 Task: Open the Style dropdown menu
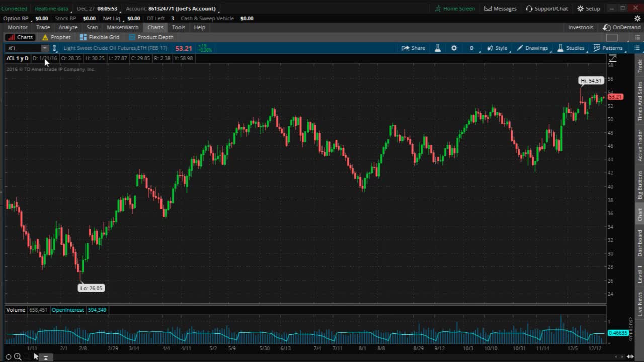coord(497,48)
